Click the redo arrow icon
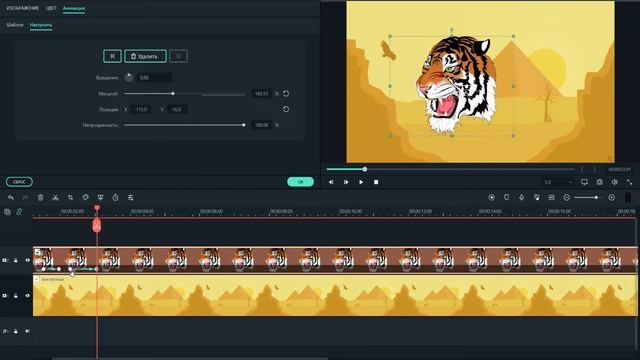This screenshot has width=640, height=360. pyautogui.click(x=25, y=198)
